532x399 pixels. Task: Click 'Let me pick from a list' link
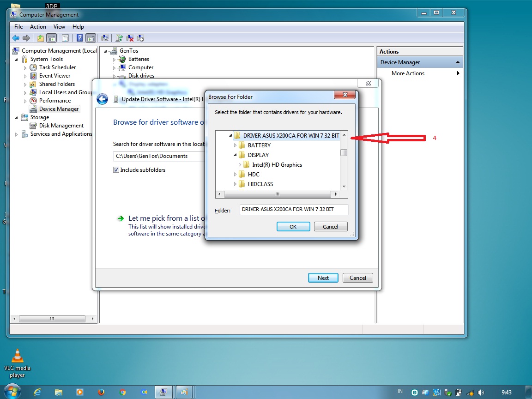click(167, 218)
